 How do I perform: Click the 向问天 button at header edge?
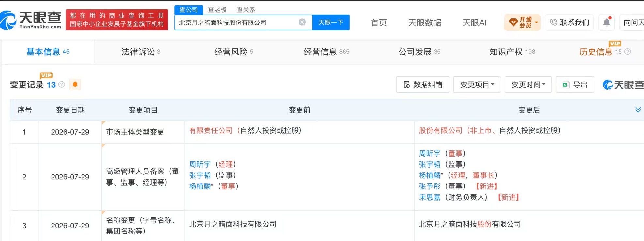point(632,23)
